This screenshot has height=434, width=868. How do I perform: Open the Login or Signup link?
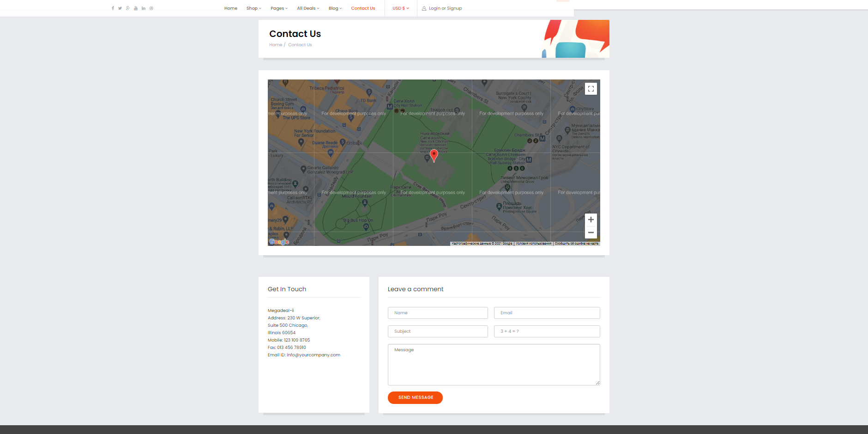442,8
